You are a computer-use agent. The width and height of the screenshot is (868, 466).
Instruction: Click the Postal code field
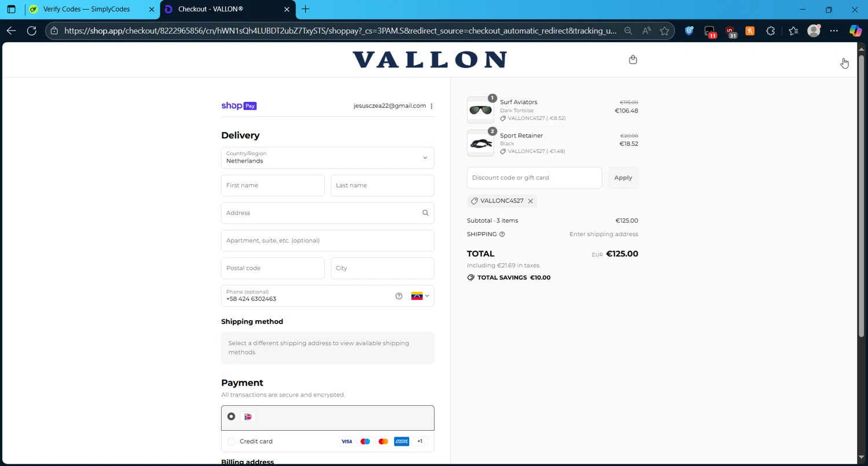pyautogui.click(x=273, y=269)
